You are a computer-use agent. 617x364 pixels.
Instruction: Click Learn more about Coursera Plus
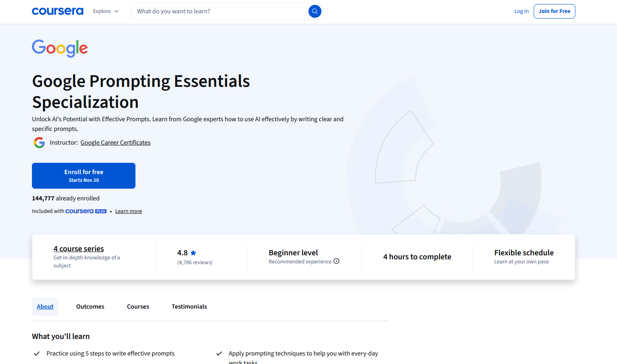tap(129, 211)
